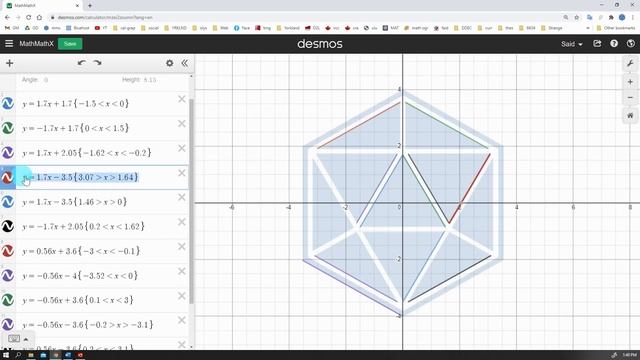The height and width of the screenshot is (360, 640).
Task: Open the Share Graph icon
Action: pyautogui.click(x=597, y=43)
